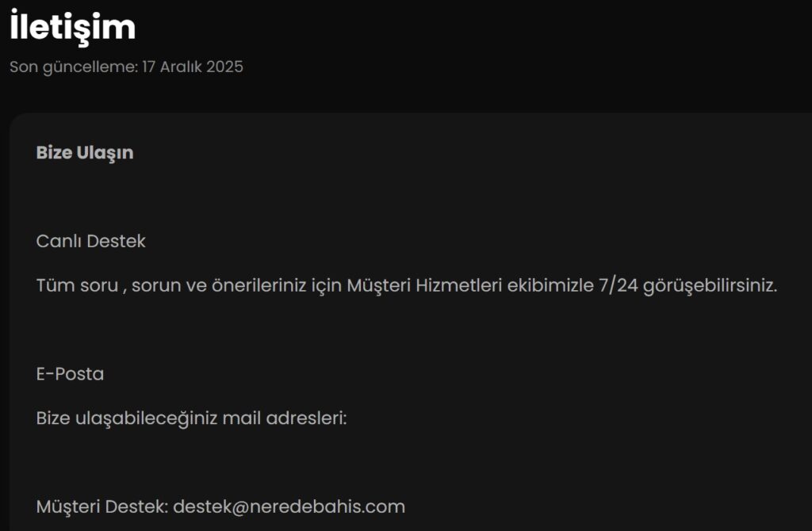812x531 pixels.
Task: Click the Müşteri Destek label text
Action: click(101, 506)
